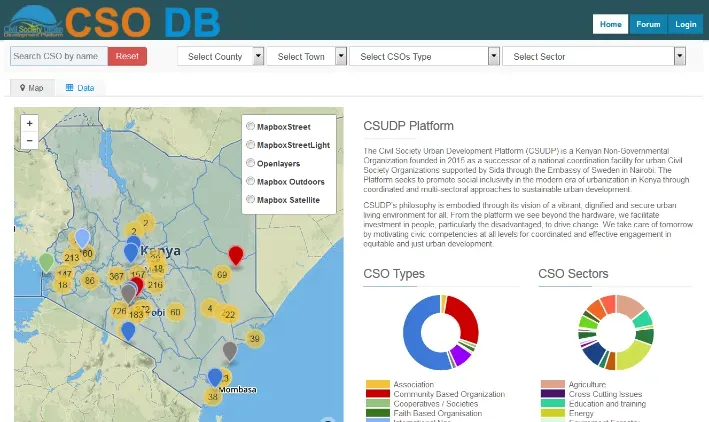
Task: Click the red segment of CSO Types chart
Action: click(x=466, y=317)
